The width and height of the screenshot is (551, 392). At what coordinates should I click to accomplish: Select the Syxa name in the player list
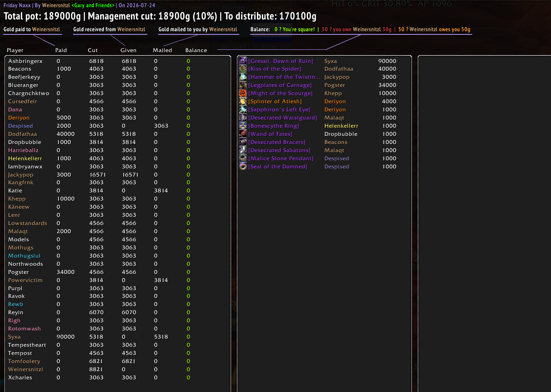pyautogui.click(x=14, y=337)
